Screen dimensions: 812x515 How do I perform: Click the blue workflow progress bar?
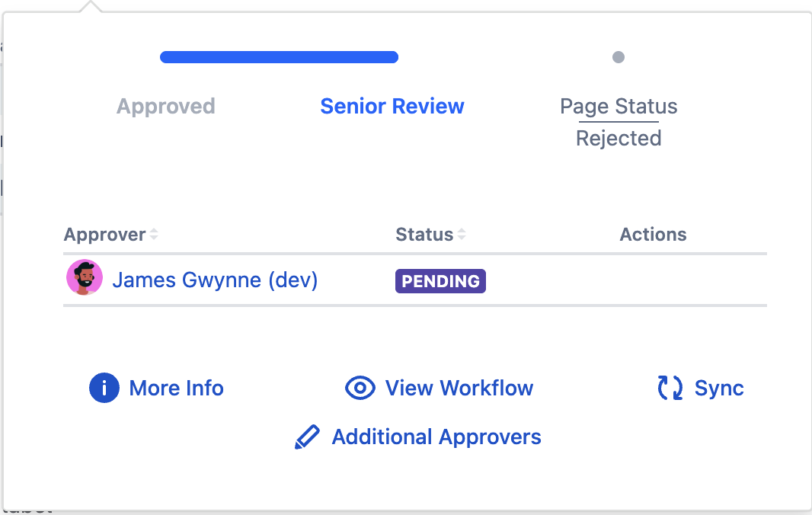tap(279, 57)
